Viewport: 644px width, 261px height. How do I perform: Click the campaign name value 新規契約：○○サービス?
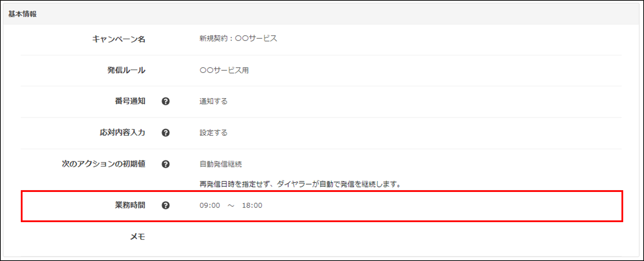(238, 39)
